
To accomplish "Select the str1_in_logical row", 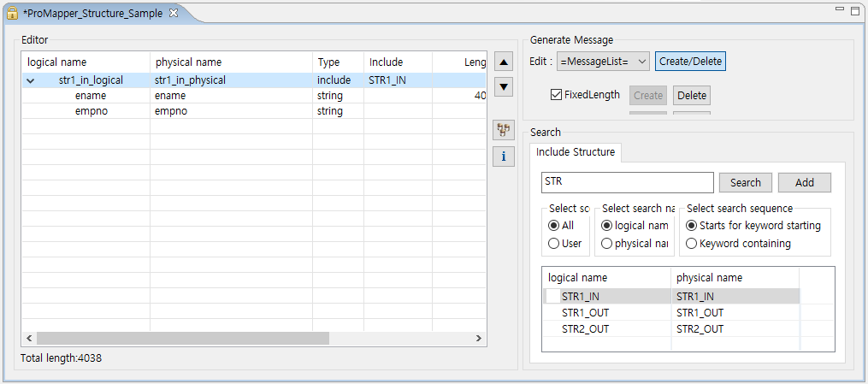I will pos(254,80).
